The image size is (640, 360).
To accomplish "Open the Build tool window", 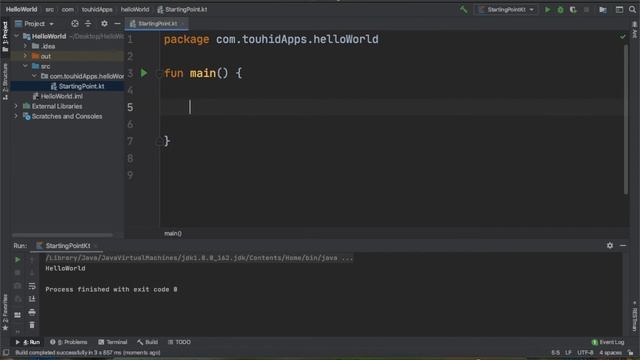I will (x=147, y=342).
